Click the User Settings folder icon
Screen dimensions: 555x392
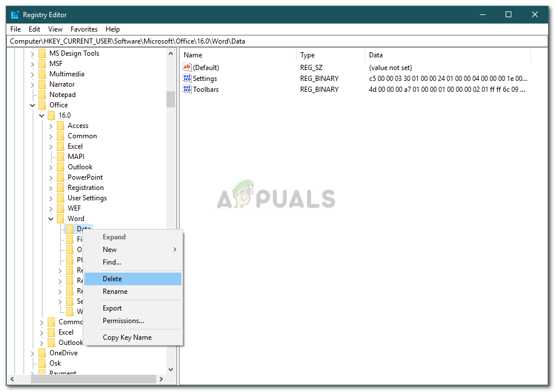coord(61,198)
